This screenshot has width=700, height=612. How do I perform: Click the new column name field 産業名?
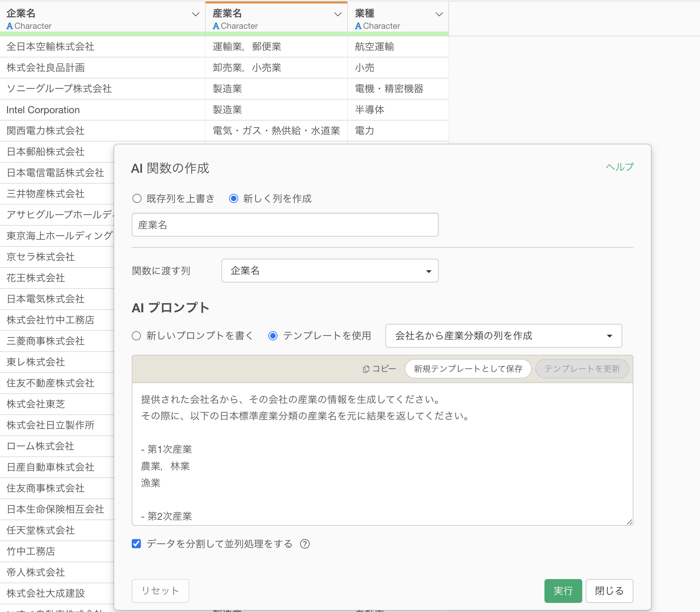pos(285,225)
